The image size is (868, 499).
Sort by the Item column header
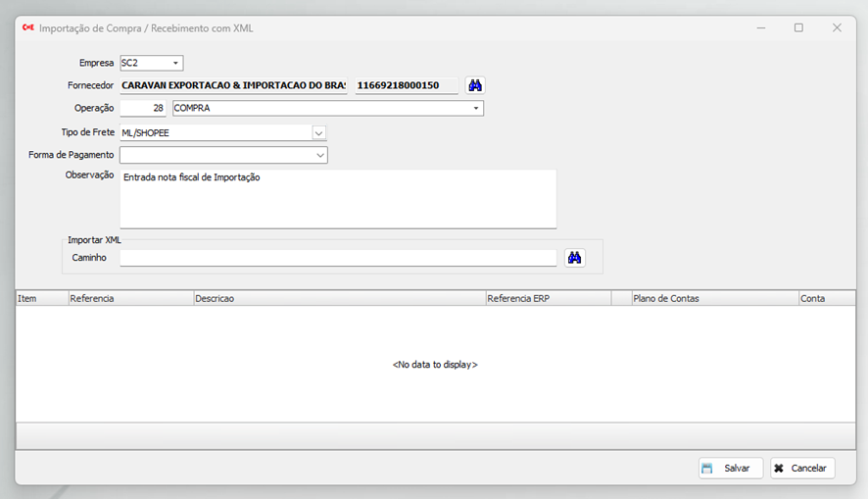(x=41, y=298)
